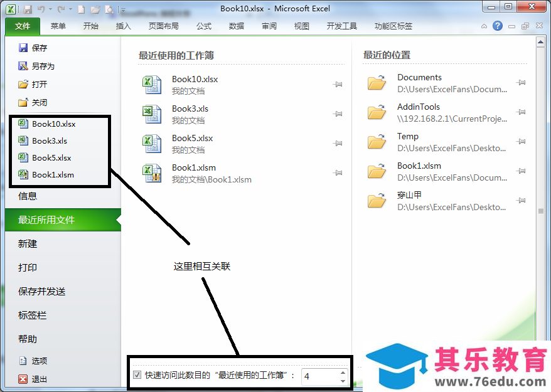Select 帮助 in the backstage sidebar
The image size is (551, 392).
click(28, 339)
